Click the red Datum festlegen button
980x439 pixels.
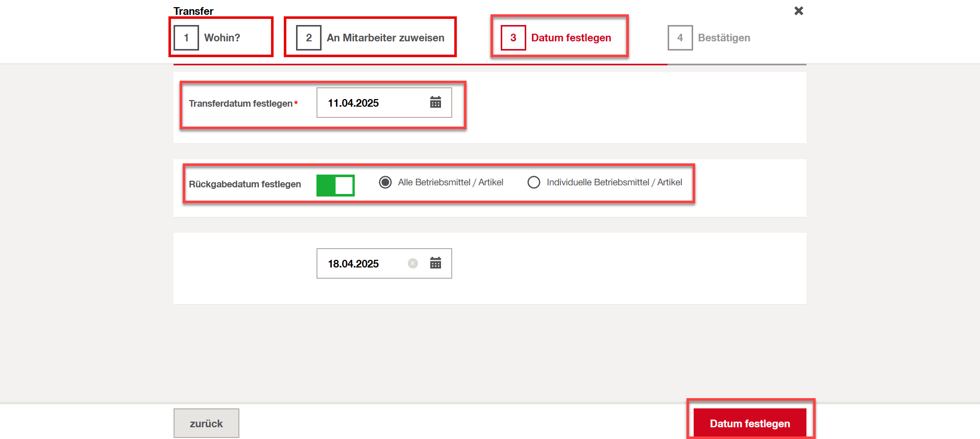(749, 423)
